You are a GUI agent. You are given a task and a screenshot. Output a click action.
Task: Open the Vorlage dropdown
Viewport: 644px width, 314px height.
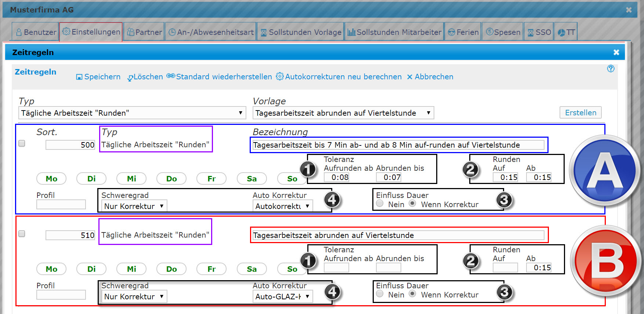coord(343,113)
